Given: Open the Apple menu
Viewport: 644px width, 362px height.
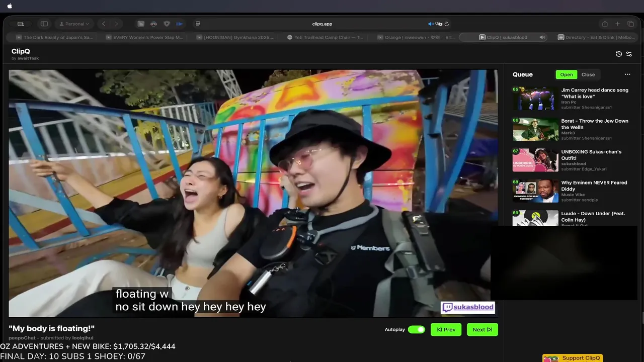Looking at the screenshot, I should coord(10,6).
